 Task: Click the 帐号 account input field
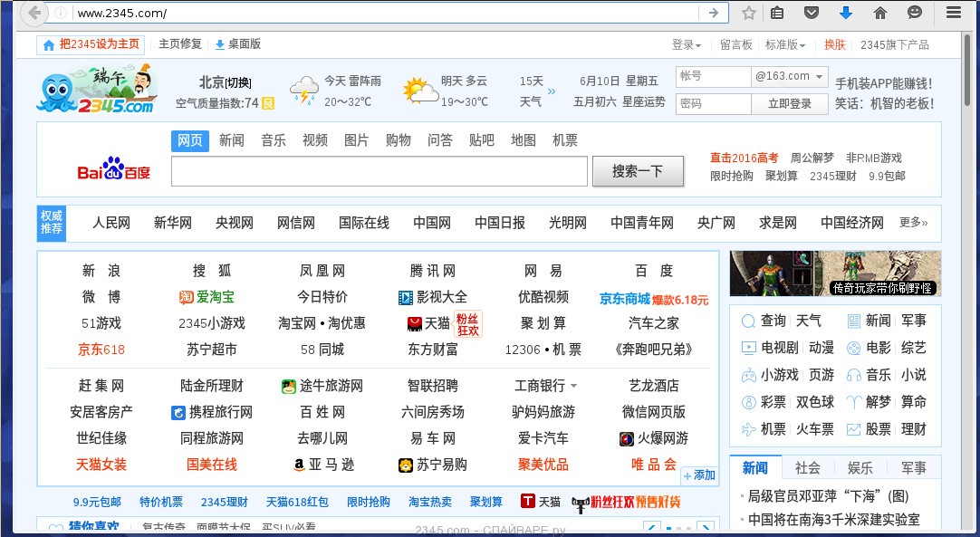[x=713, y=76]
